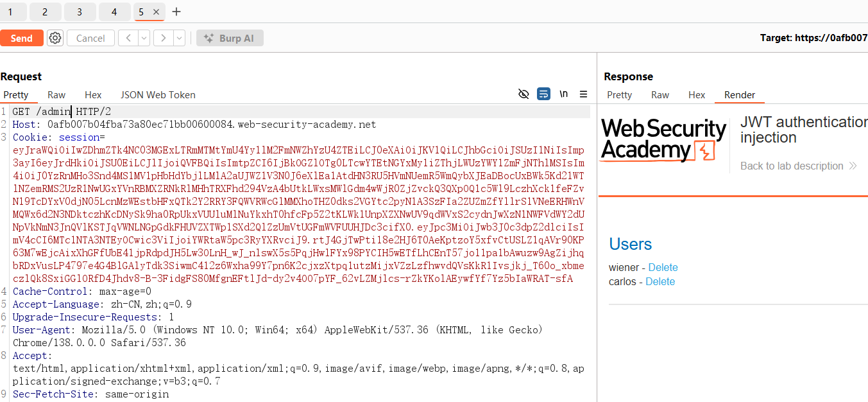Delete the wiener user
Screen dimensions: 868x402
(x=663, y=267)
